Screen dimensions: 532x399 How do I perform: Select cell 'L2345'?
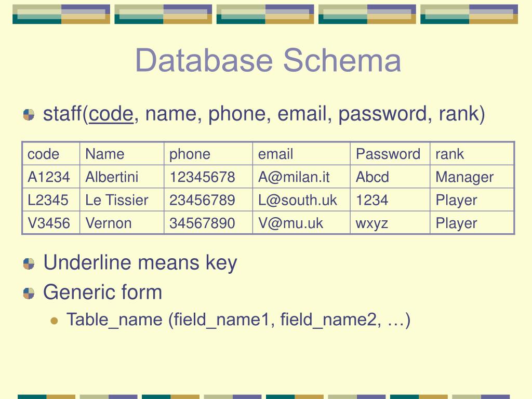pyautogui.click(x=51, y=200)
